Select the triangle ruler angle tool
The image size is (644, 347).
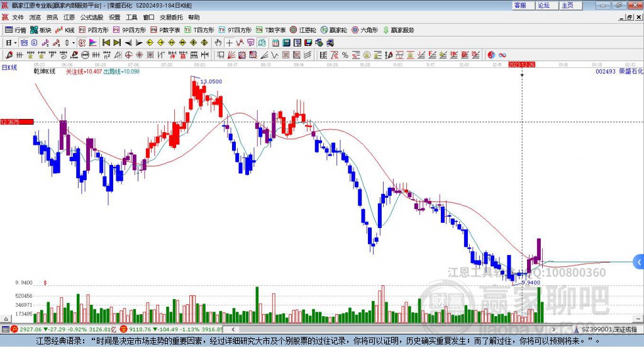tap(118, 55)
